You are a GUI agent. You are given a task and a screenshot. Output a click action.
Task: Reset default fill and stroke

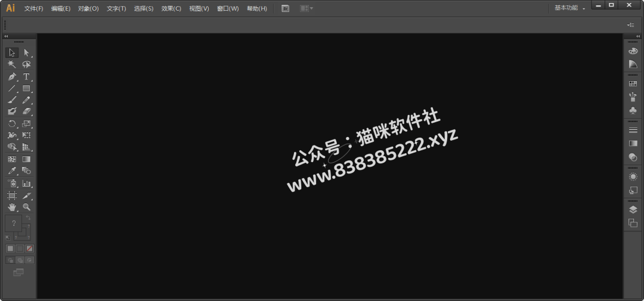tap(8, 237)
